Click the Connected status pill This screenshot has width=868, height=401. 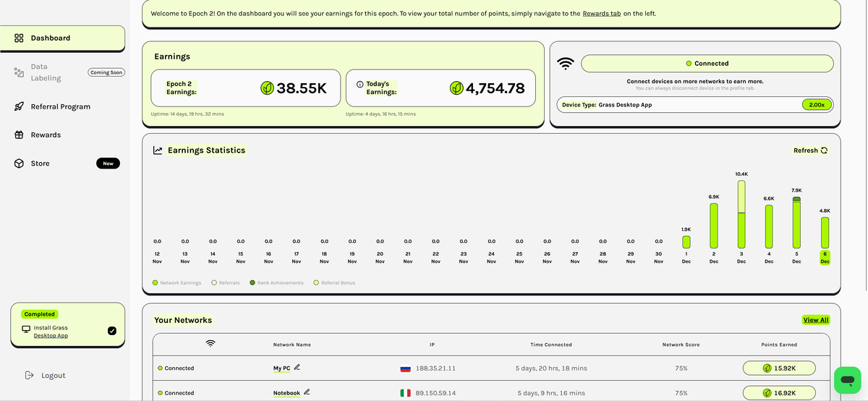707,64
